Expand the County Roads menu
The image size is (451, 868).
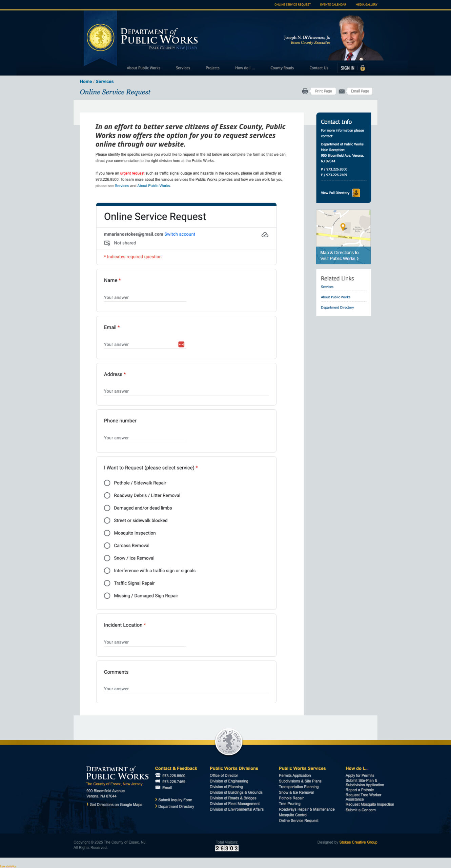point(282,68)
